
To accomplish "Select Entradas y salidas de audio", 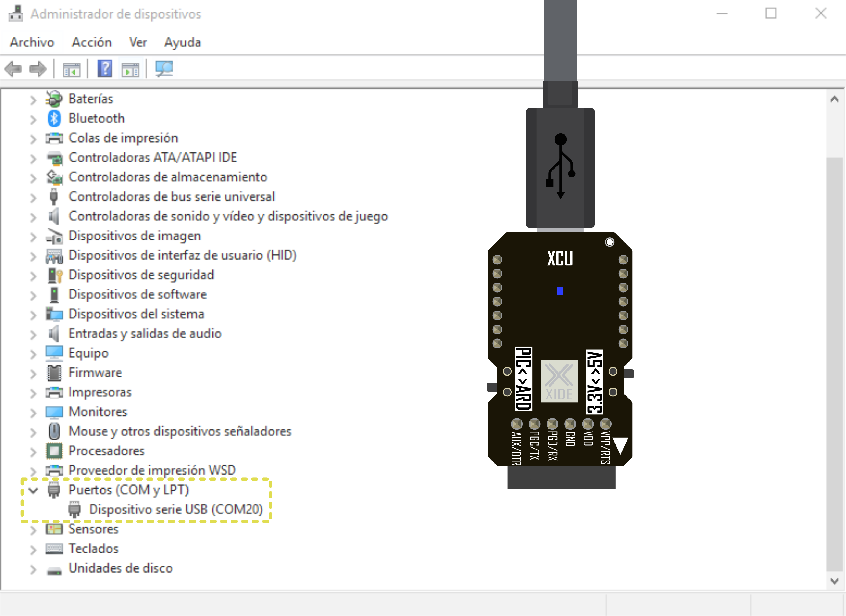I will click(145, 334).
